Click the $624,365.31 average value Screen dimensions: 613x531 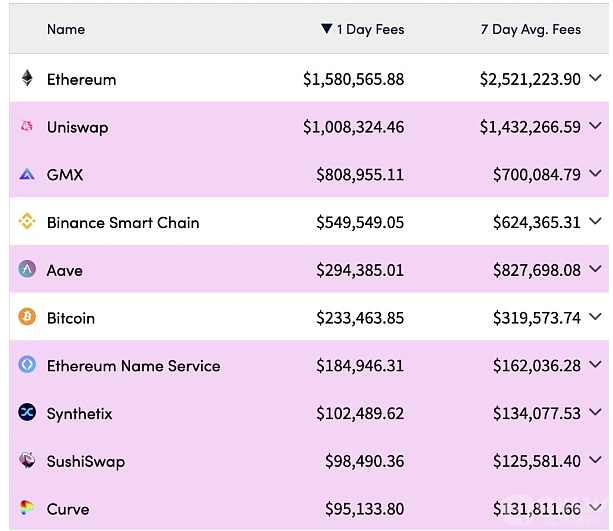[x=537, y=222]
